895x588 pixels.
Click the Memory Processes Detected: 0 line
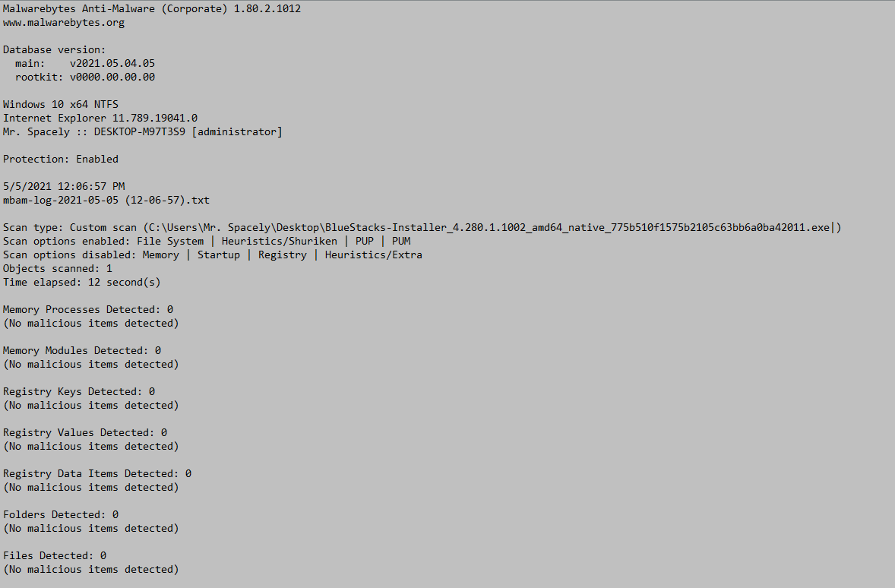point(88,310)
